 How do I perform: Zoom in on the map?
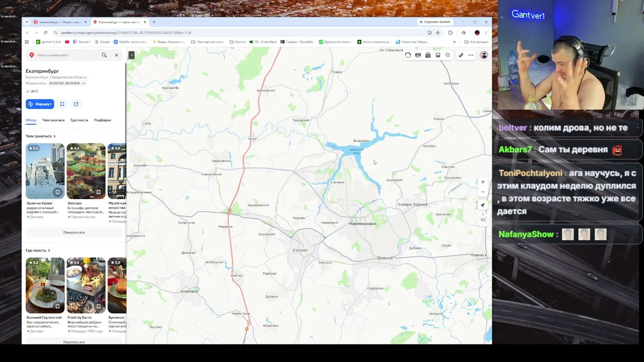coord(483,182)
